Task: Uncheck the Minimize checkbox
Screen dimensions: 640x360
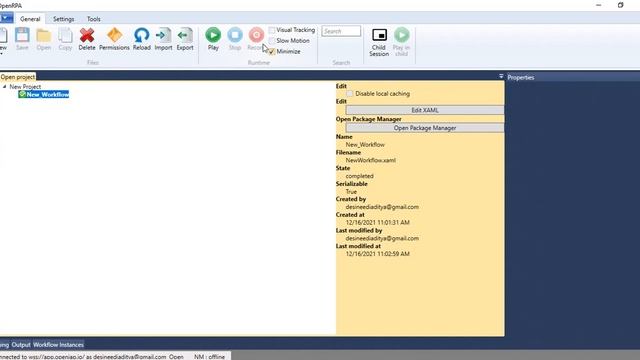Action: coord(272,51)
